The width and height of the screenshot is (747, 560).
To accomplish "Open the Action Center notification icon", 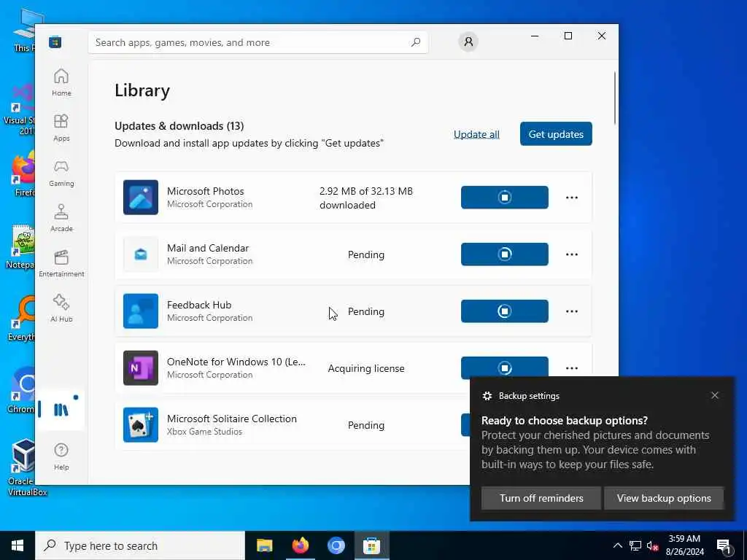I will tap(724, 545).
